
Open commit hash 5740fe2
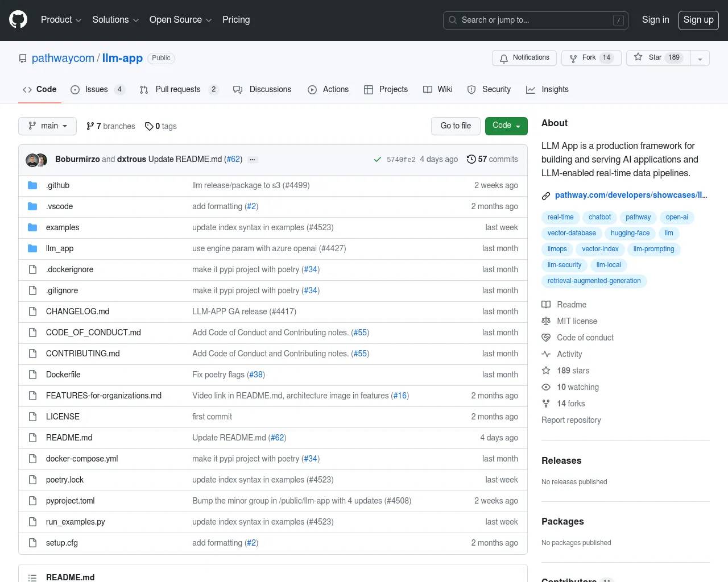[401, 160]
